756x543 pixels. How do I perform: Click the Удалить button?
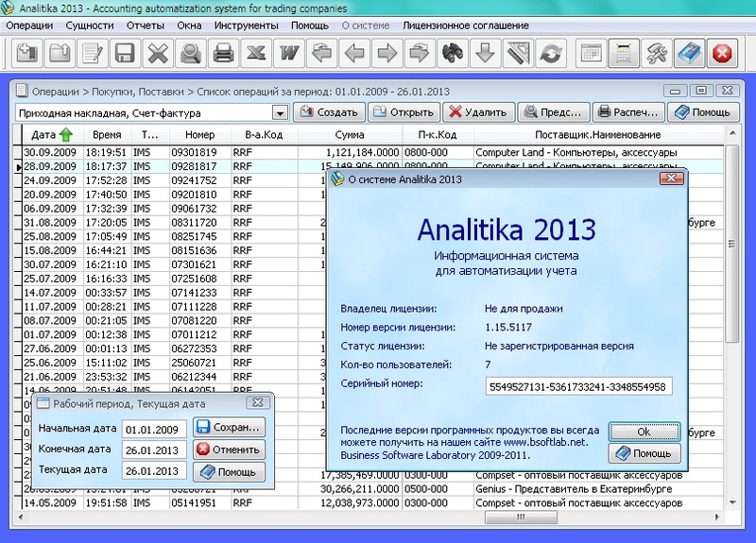pos(479,112)
